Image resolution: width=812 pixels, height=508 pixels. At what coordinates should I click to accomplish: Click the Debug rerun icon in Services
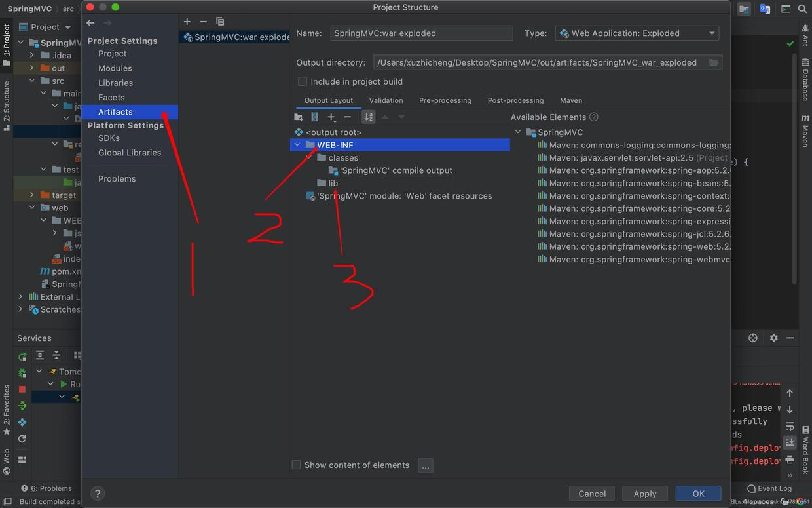pyautogui.click(x=22, y=373)
